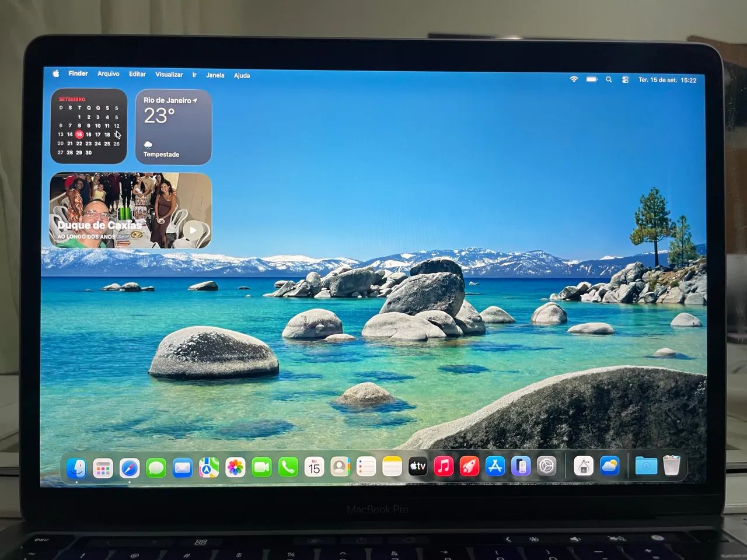Click the date and time 'Ter. 15 de set. 15:22'

[x=667, y=80]
